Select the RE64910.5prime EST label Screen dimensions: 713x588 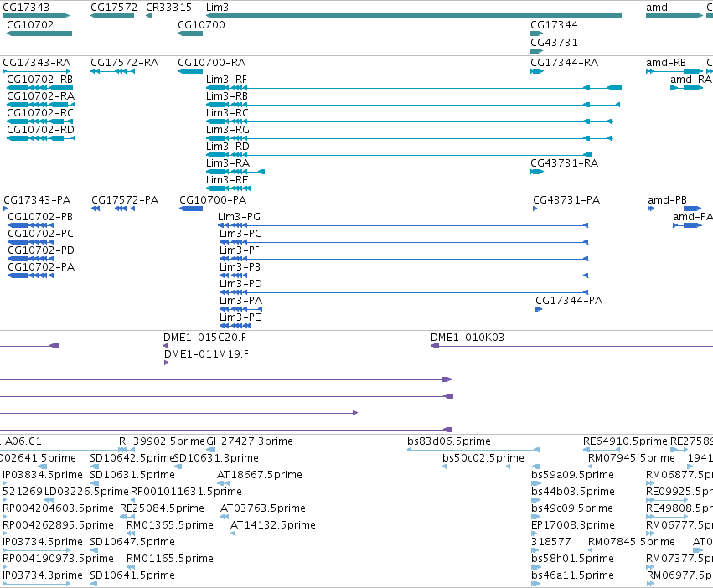pos(625,441)
